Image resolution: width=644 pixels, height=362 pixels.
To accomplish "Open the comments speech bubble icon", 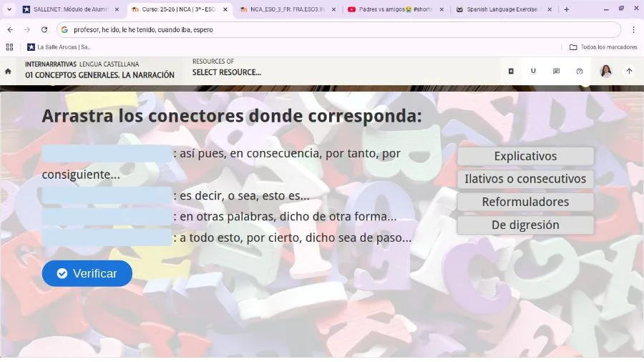I will click(556, 71).
